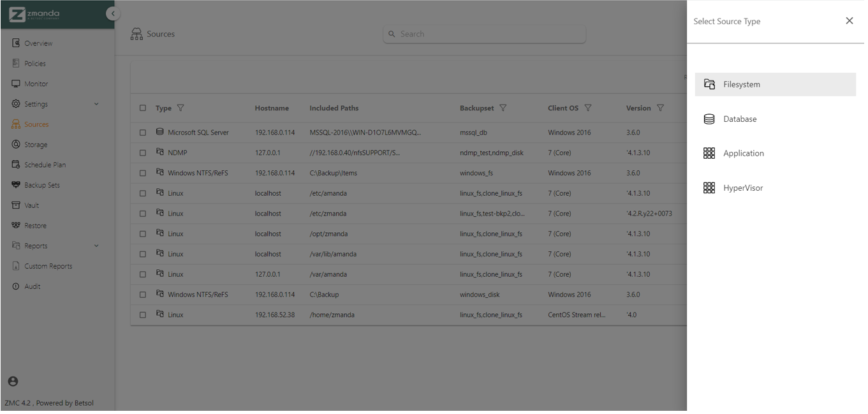The width and height of the screenshot is (868, 414).
Task: Sort by the Hostname column header
Action: pos(272,108)
